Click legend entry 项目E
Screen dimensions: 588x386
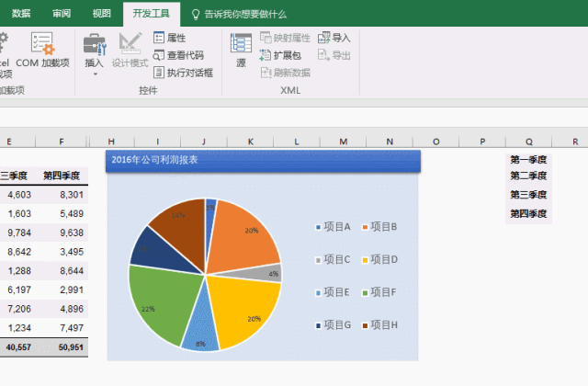point(333,292)
